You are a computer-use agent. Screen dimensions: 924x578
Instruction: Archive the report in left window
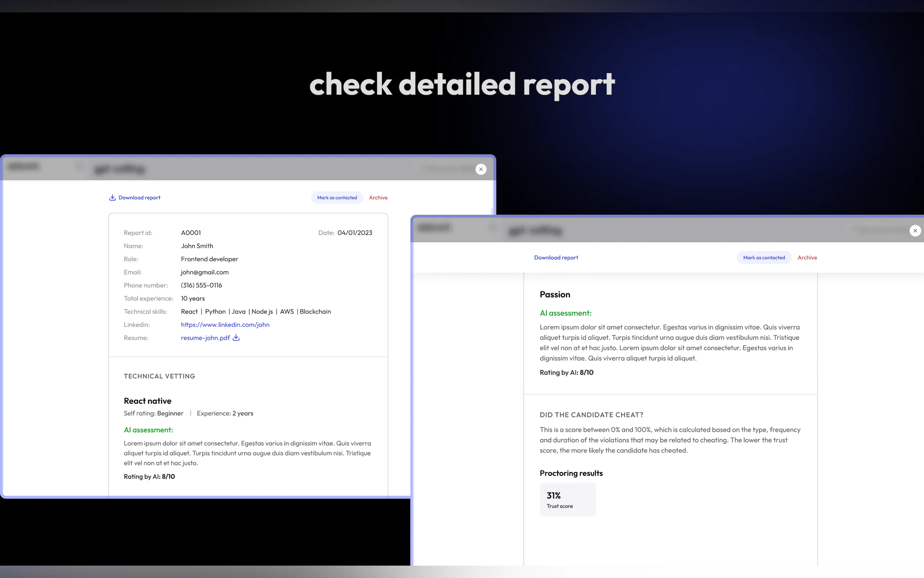[378, 198]
